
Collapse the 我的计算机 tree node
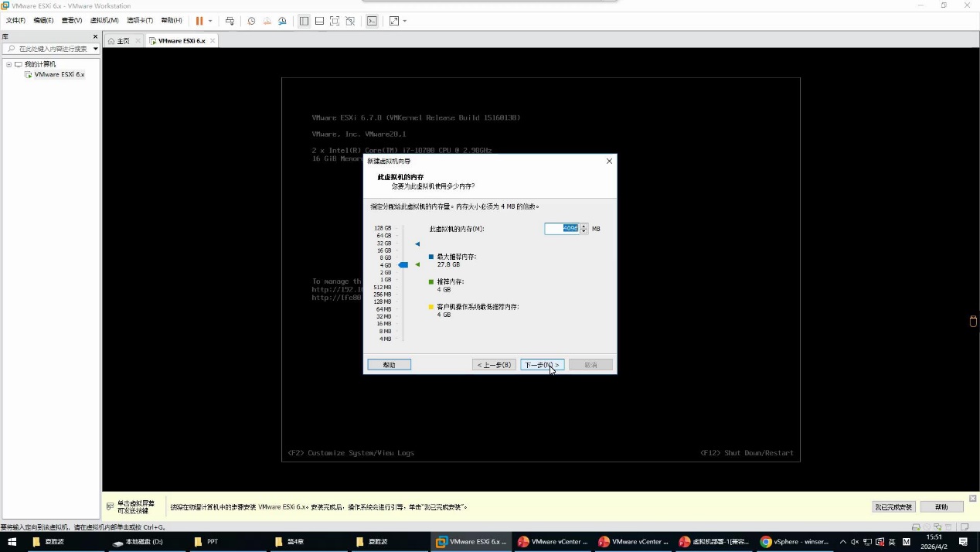(x=9, y=64)
